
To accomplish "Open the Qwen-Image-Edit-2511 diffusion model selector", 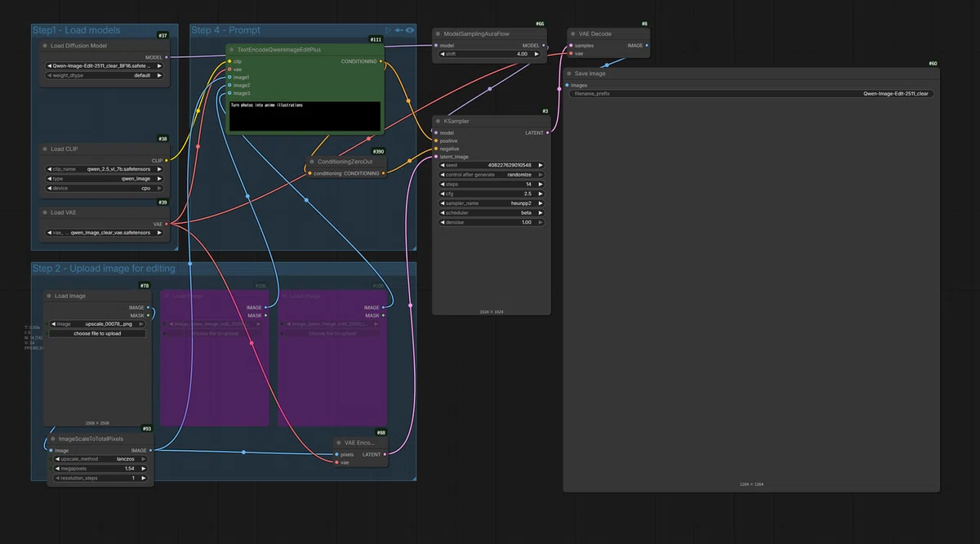I will coord(105,65).
